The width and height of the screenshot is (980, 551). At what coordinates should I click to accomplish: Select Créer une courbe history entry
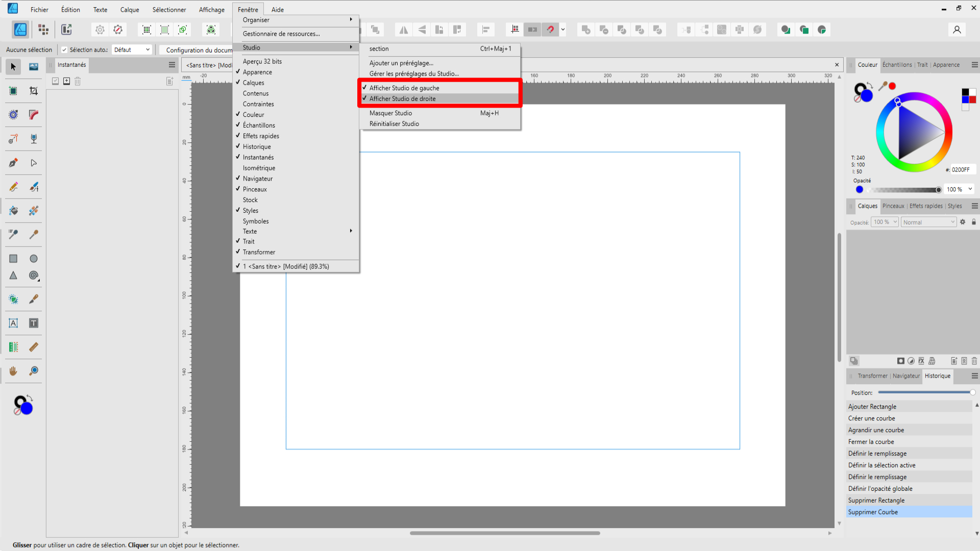coord(871,418)
